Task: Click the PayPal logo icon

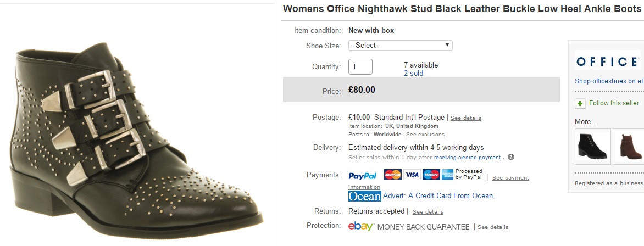Action: 362,176
